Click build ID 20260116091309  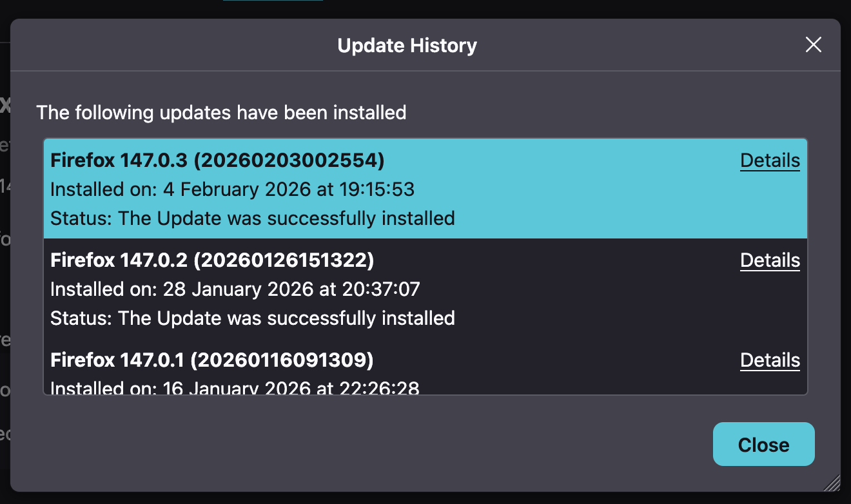point(284,360)
